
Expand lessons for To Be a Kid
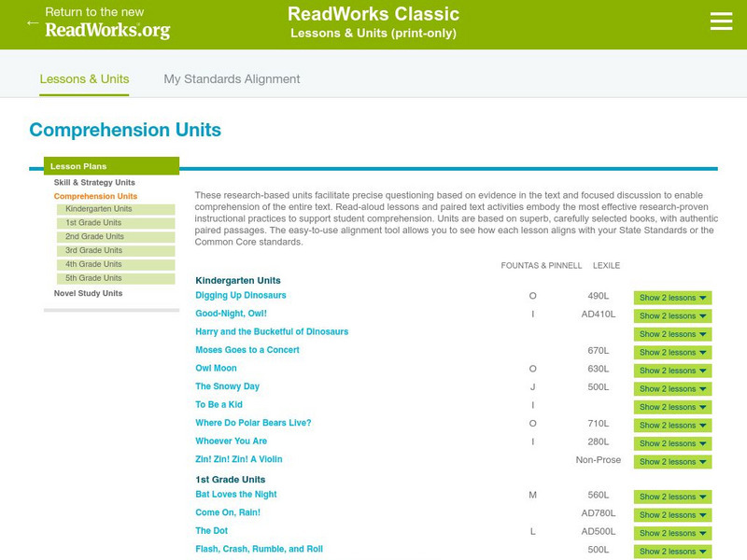click(x=672, y=407)
